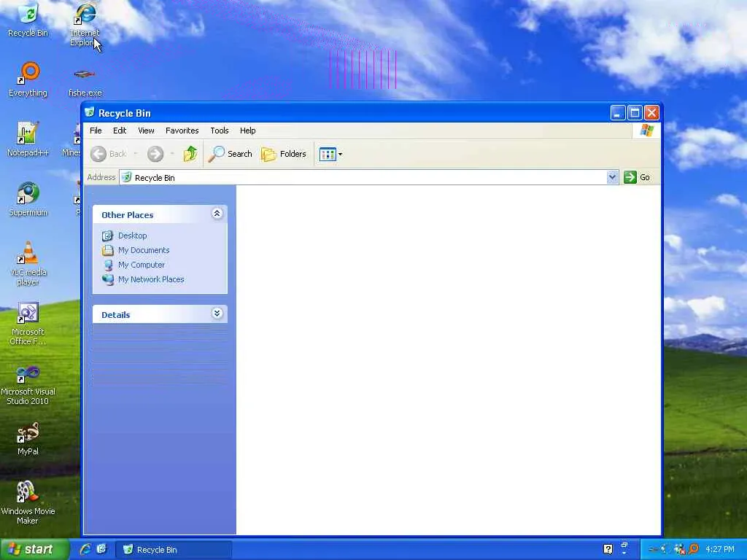The image size is (747, 560).
Task: Click the system clock showing 4:27 PM
Action: [x=720, y=549]
